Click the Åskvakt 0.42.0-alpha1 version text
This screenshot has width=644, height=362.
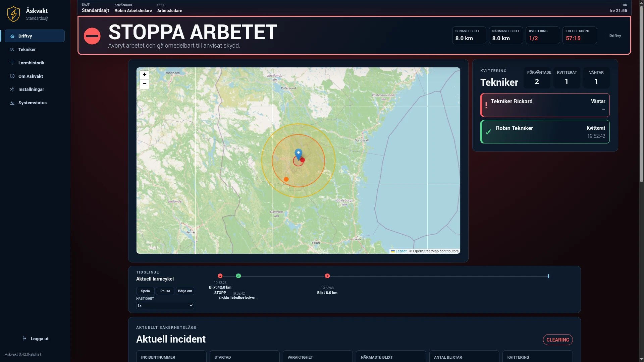pos(23,354)
